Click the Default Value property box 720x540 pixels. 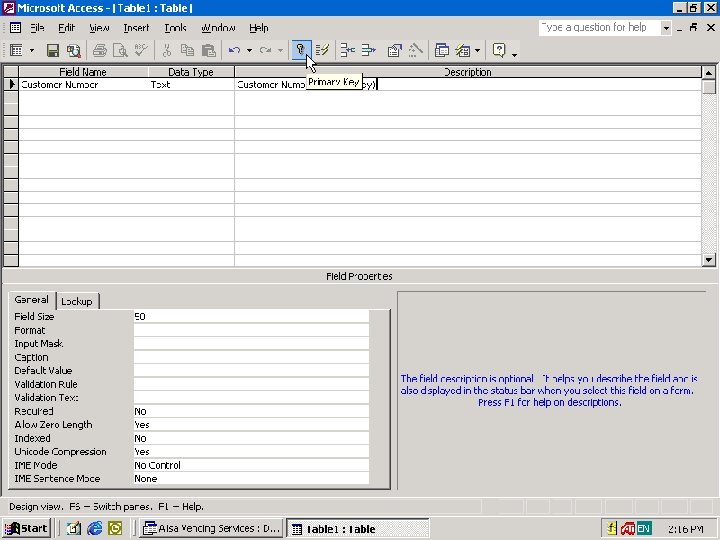tap(251, 371)
